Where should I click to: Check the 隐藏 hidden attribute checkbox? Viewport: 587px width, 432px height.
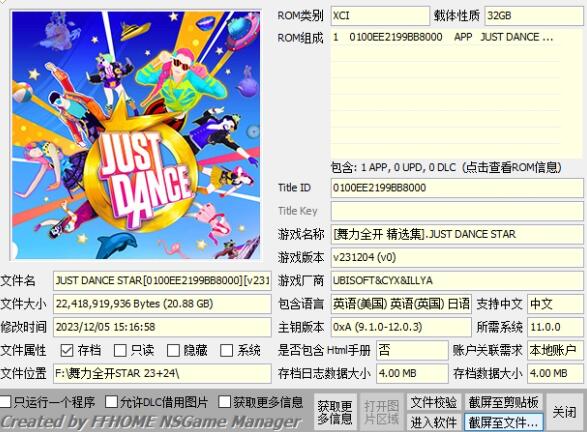point(173,351)
